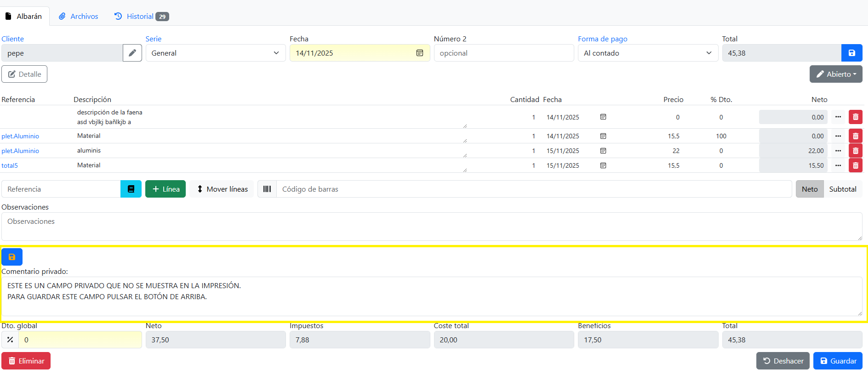
Task: Open the three-dots menu on the total5 line
Action: click(838, 165)
